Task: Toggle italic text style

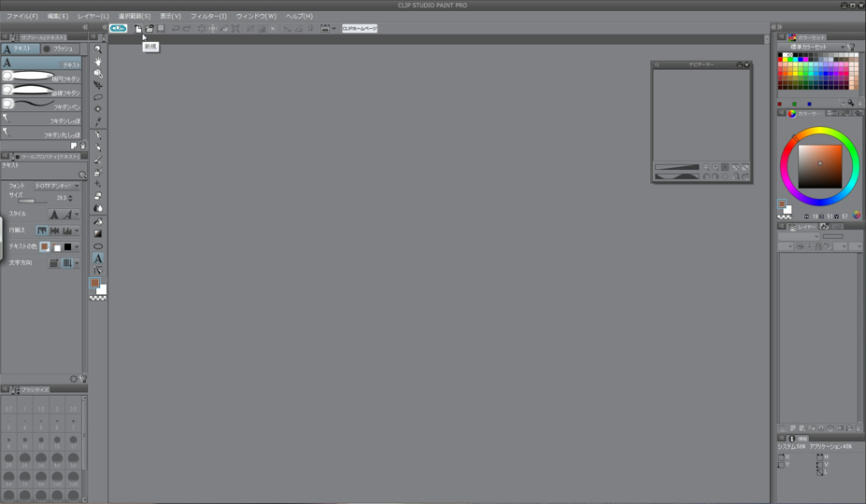Action: (66, 215)
